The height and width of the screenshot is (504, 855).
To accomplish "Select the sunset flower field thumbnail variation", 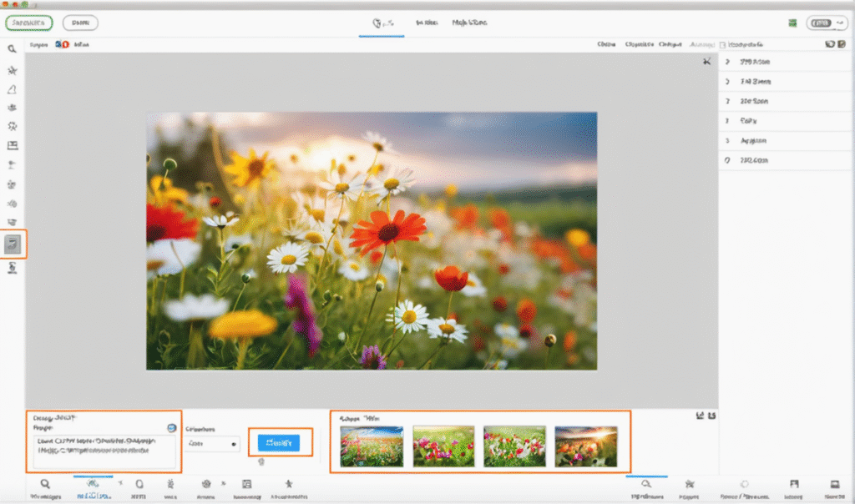I will tap(586, 446).
